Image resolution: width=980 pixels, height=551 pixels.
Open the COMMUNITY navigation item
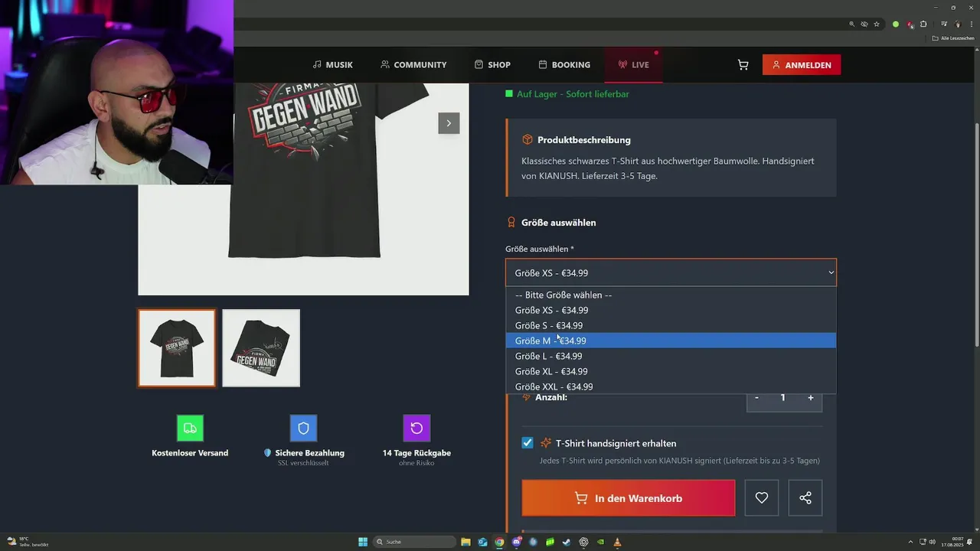pos(413,65)
